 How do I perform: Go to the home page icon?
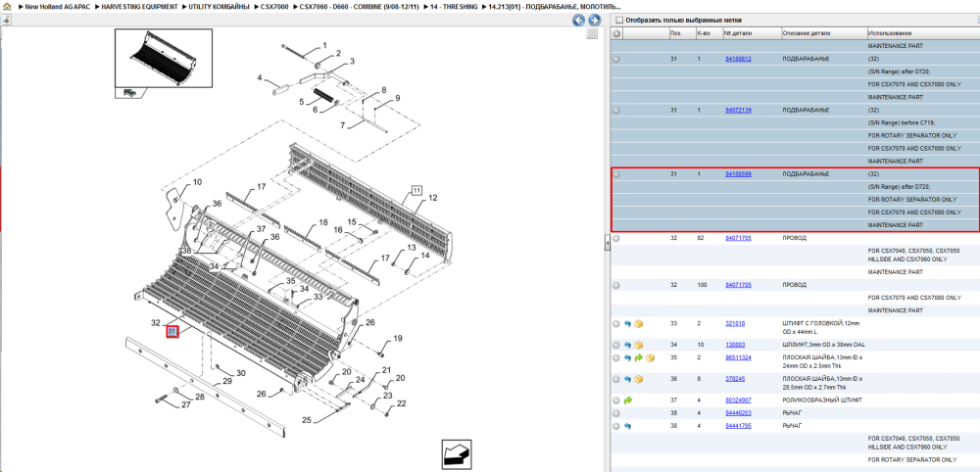(6, 6)
